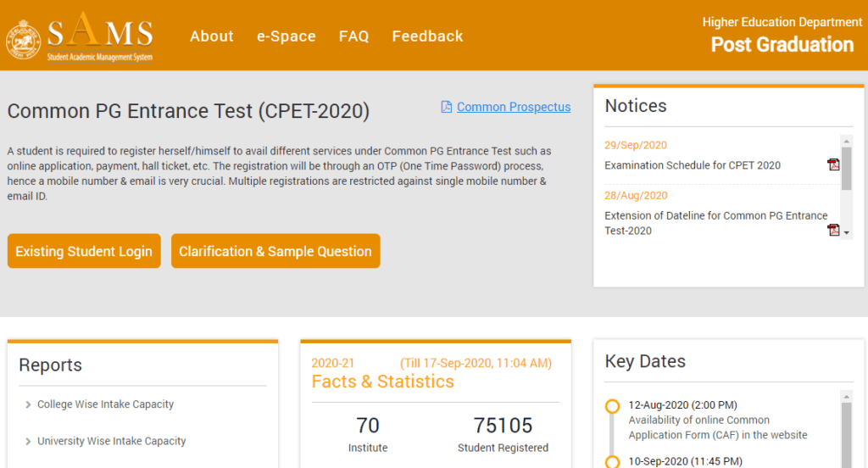Screen dimensions: 868x468
Task: Click Notices scrollbar up arrow
Action: coord(846,141)
